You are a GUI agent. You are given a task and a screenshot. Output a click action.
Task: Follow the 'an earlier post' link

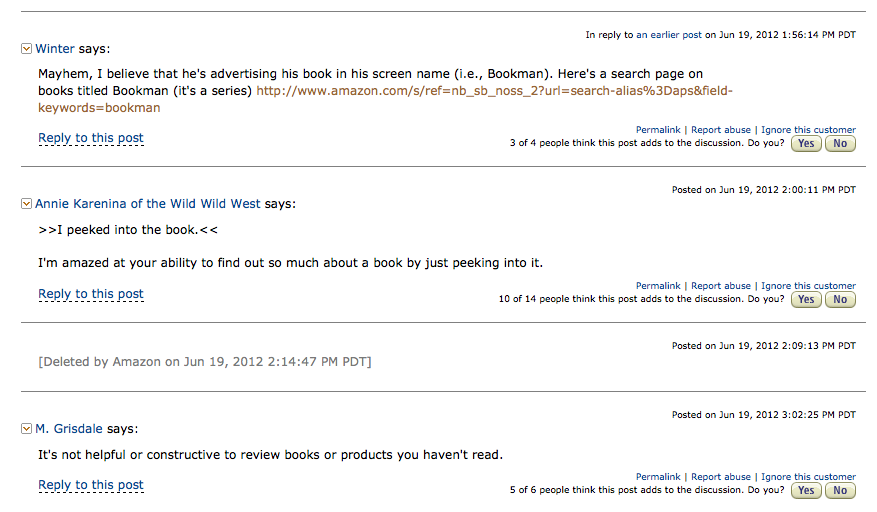click(668, 35)
